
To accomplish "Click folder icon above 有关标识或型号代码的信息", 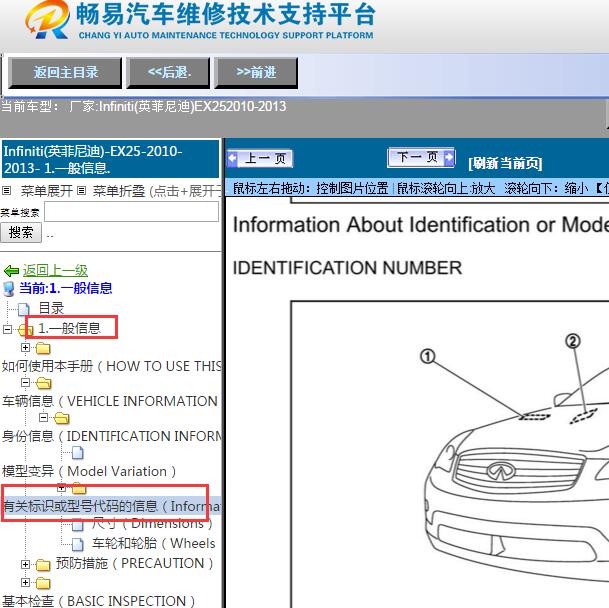I will (79, 488).
